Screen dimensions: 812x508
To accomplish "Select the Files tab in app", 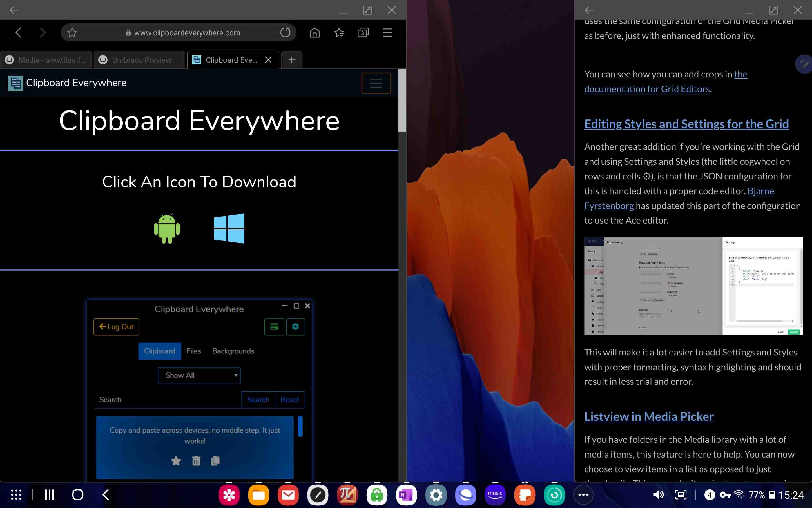I will 193,351.
